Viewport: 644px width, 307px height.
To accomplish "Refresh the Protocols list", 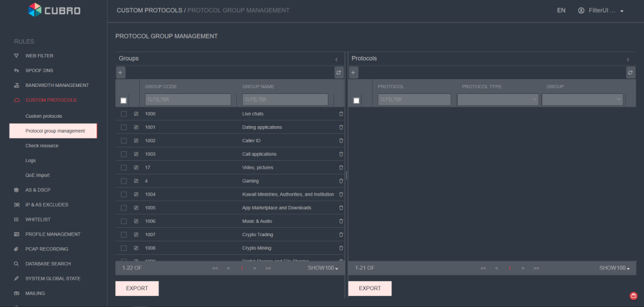I will click(x=630, y=73).
